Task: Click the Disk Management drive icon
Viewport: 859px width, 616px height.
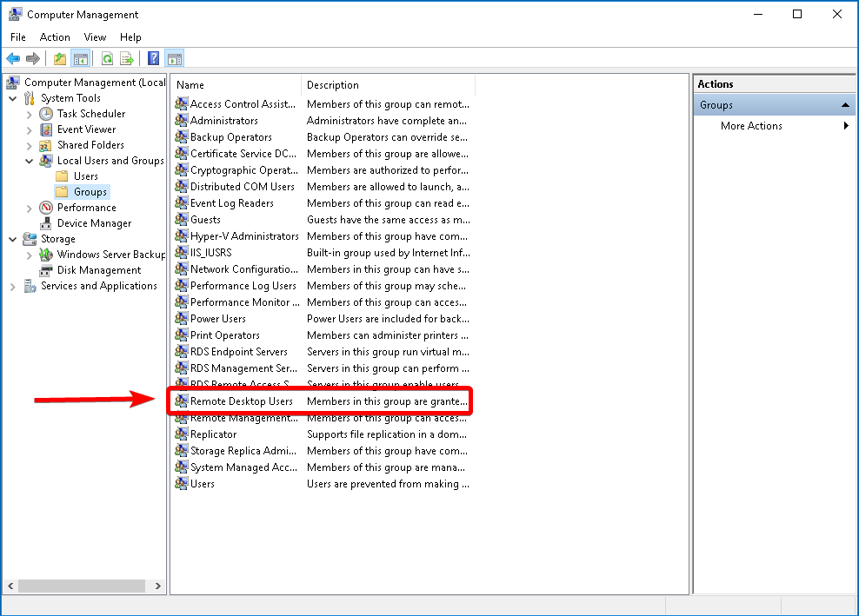Action: 46,270
